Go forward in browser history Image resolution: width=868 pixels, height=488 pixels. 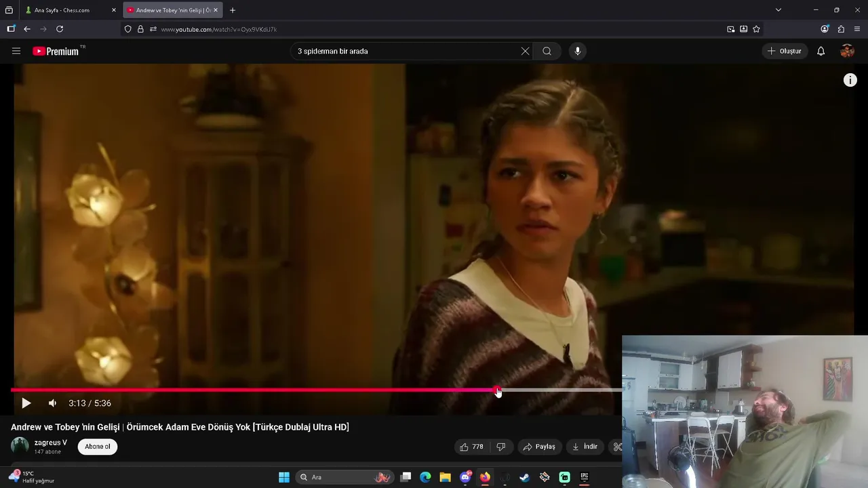pyautogui.click(x=43, y=29)
